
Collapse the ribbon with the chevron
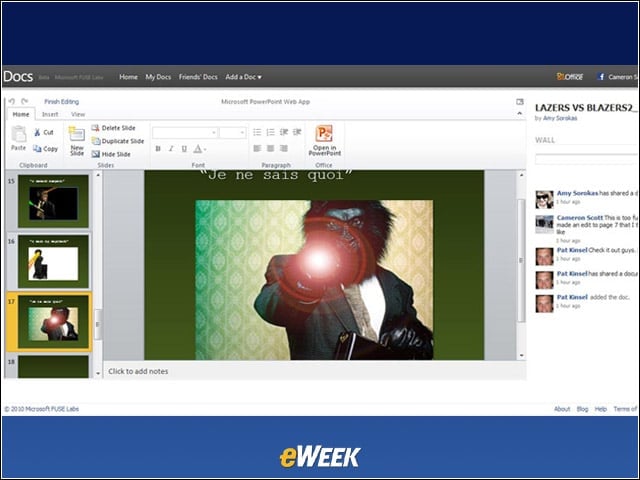(520, 113)
